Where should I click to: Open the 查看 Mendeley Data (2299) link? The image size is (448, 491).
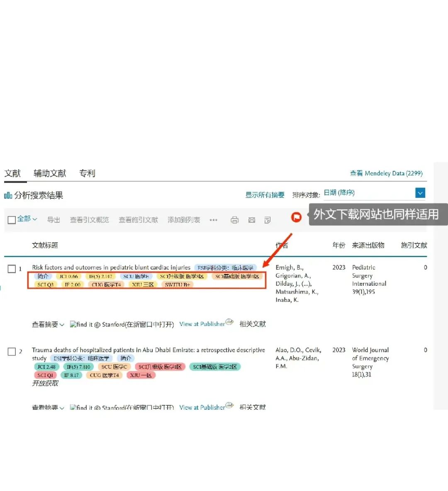[x=387, y=173]
